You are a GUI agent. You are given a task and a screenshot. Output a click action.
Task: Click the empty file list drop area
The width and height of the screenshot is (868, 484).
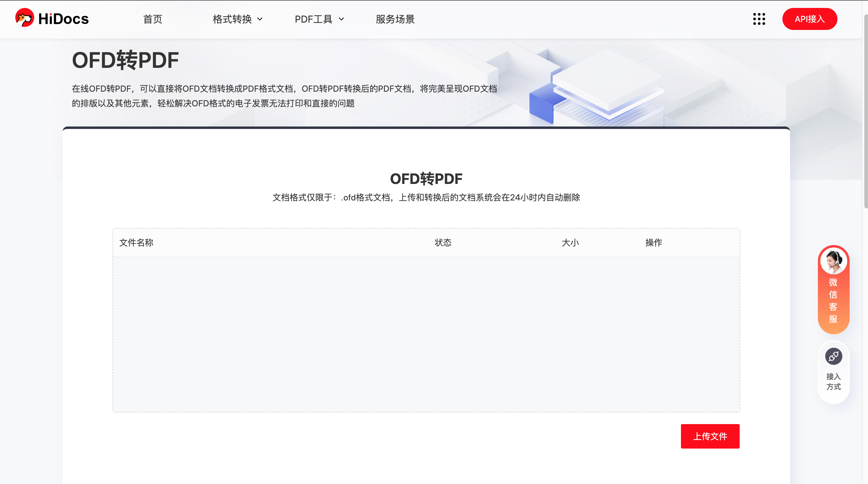[x=426, y=335]
